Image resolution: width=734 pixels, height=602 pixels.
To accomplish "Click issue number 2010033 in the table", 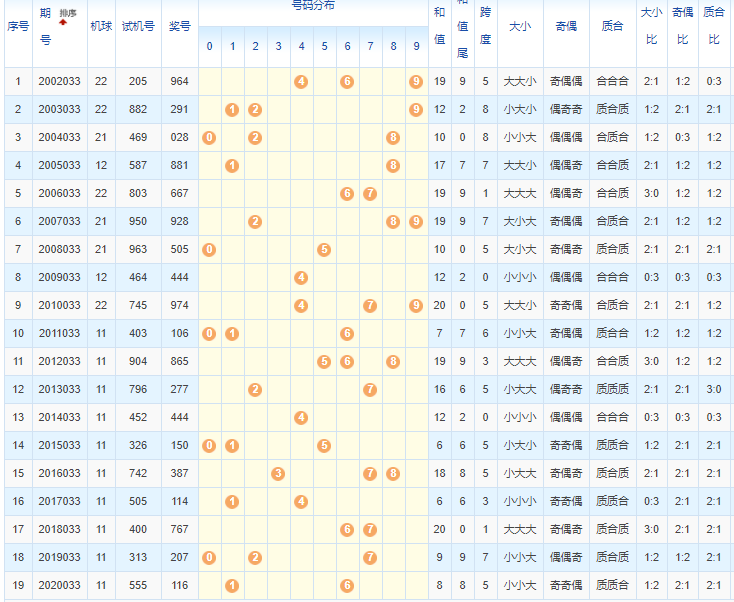I will (58, 305).
